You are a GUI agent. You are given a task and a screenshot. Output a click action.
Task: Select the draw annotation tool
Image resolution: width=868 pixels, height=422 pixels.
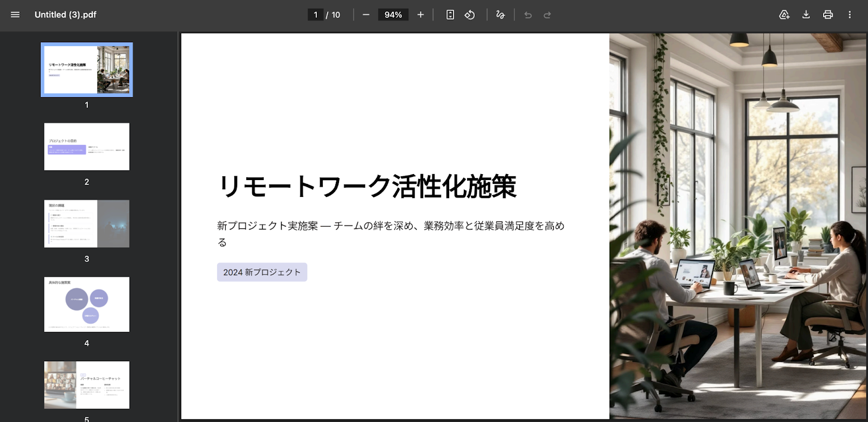[x=500, y=15]
